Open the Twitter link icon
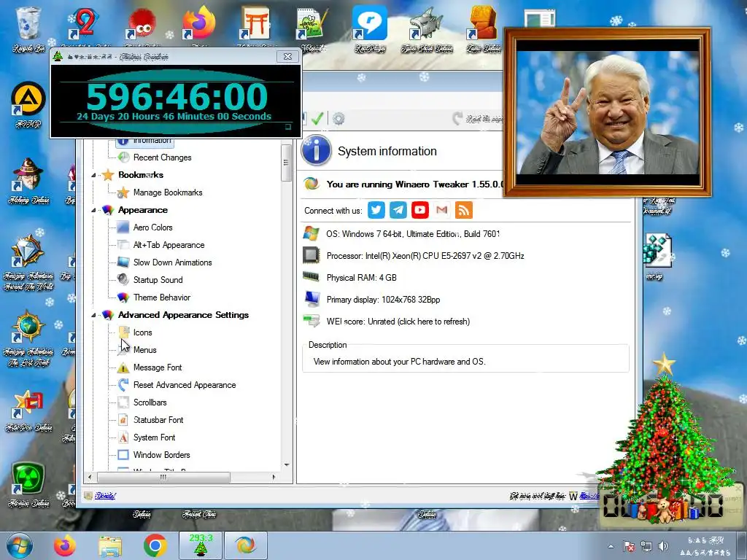Viewport: 747px width, 560px height. click(x=376, y=210)
